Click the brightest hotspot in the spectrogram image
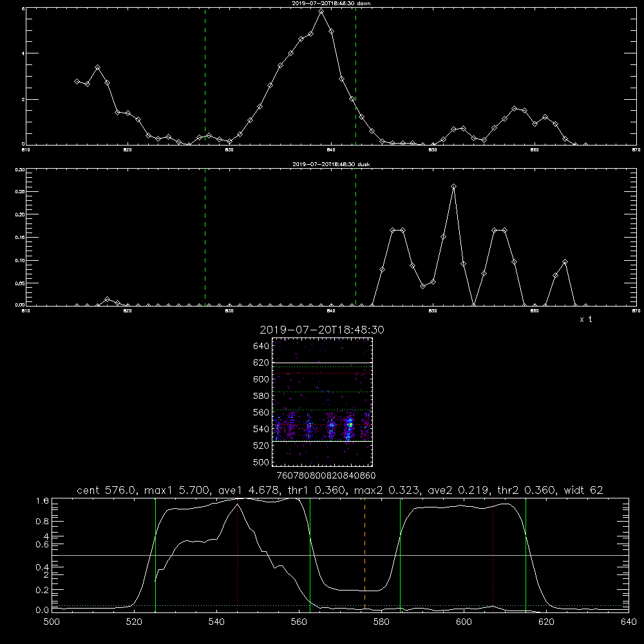 350,424
